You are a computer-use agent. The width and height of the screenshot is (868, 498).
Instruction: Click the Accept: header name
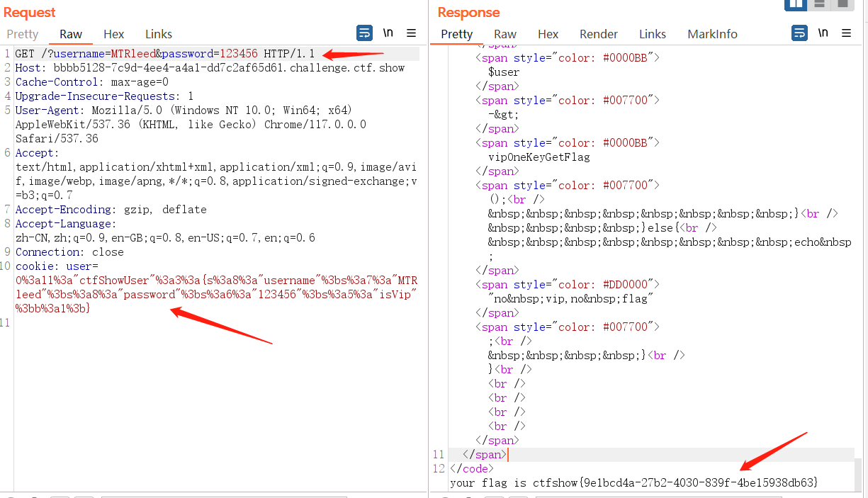click(x=38, y=153)
